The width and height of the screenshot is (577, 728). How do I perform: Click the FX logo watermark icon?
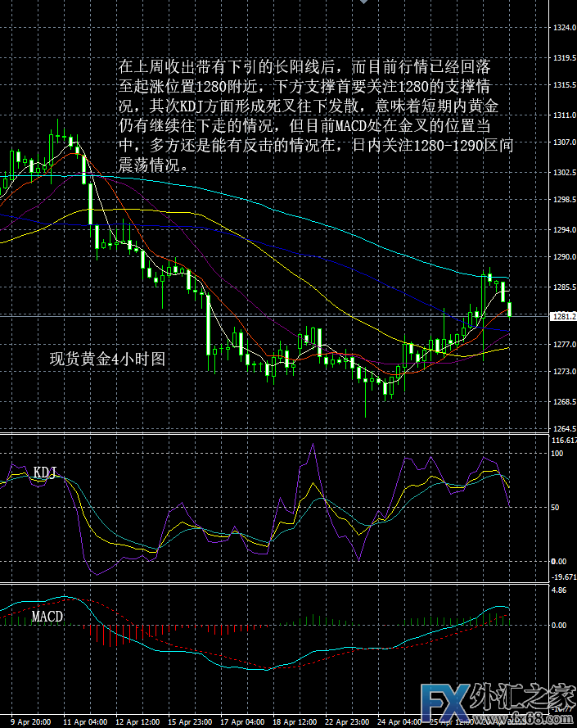(x=444, y=699)
